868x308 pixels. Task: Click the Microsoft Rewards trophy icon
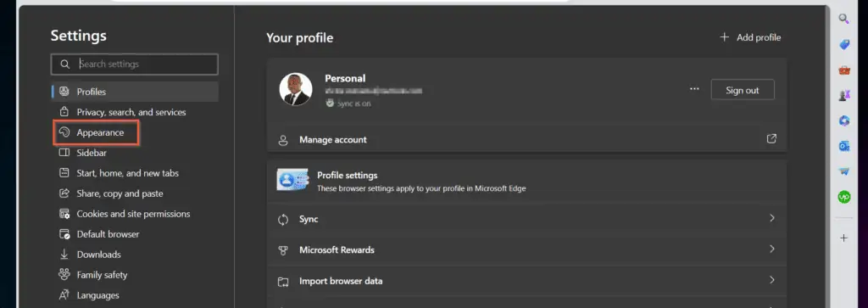pos(283,250)
